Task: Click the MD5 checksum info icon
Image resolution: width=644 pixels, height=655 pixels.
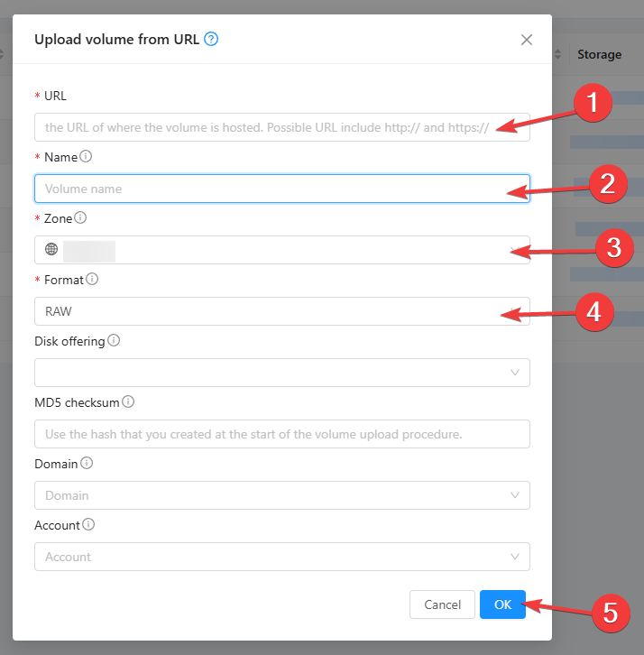Action: point(128,401)
